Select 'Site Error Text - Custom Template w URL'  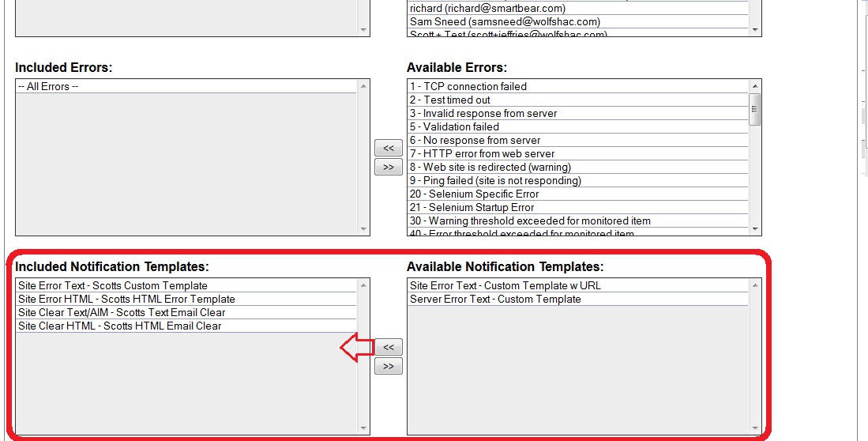click(578, 286)
